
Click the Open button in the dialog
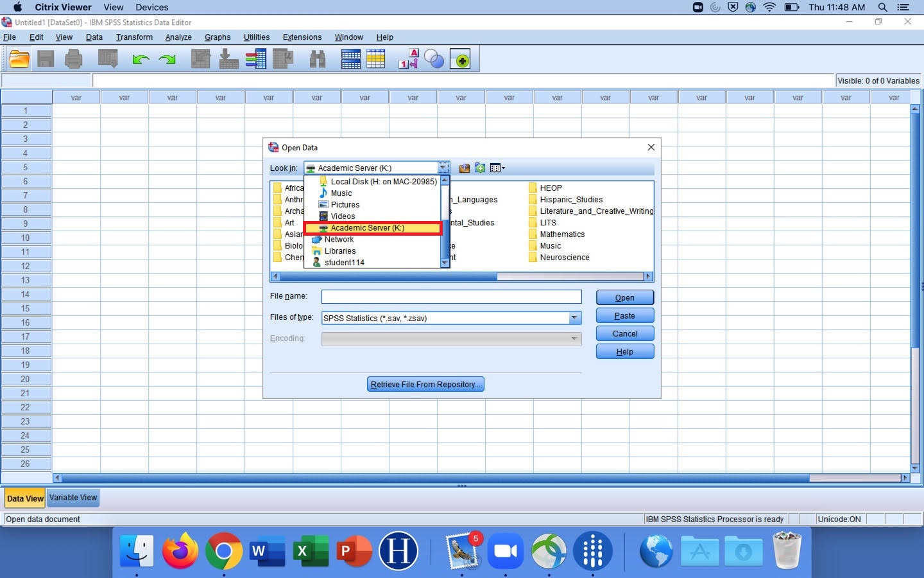(x=625, y=297)
